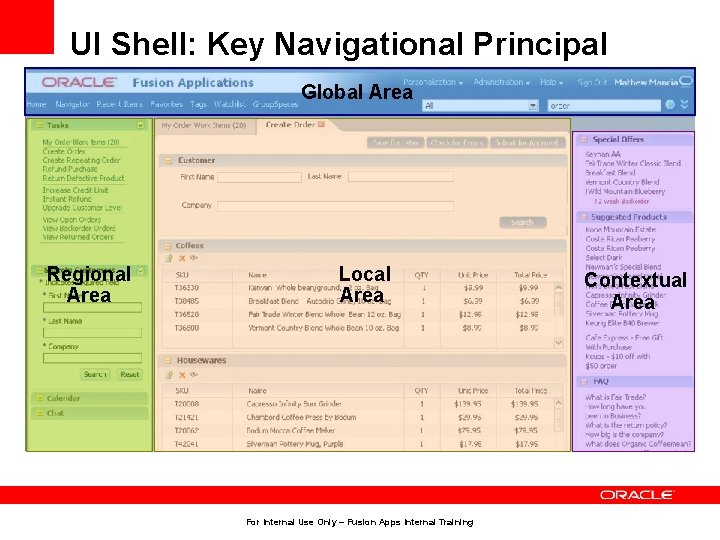Collapse the Coffees section
Image resolution: width=720 pixels, height=540 pixels.
pyautogui.click(x=168, y=246)
